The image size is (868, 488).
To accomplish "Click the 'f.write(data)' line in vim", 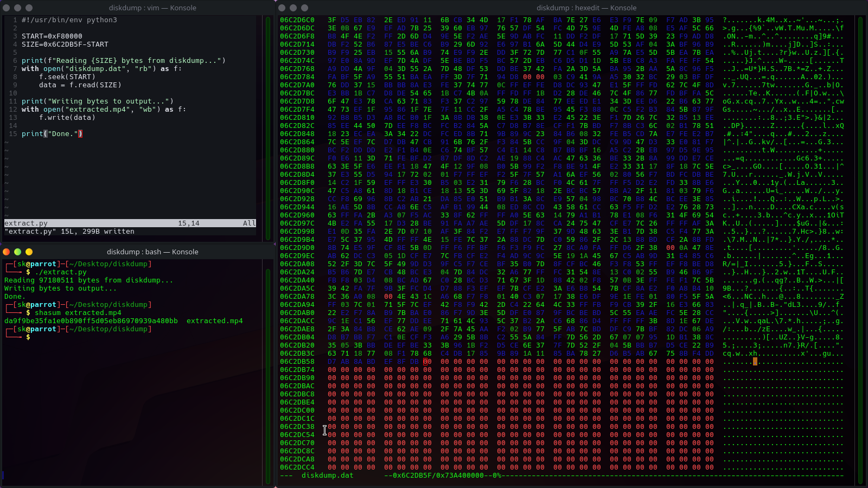I will click(67, 118).
